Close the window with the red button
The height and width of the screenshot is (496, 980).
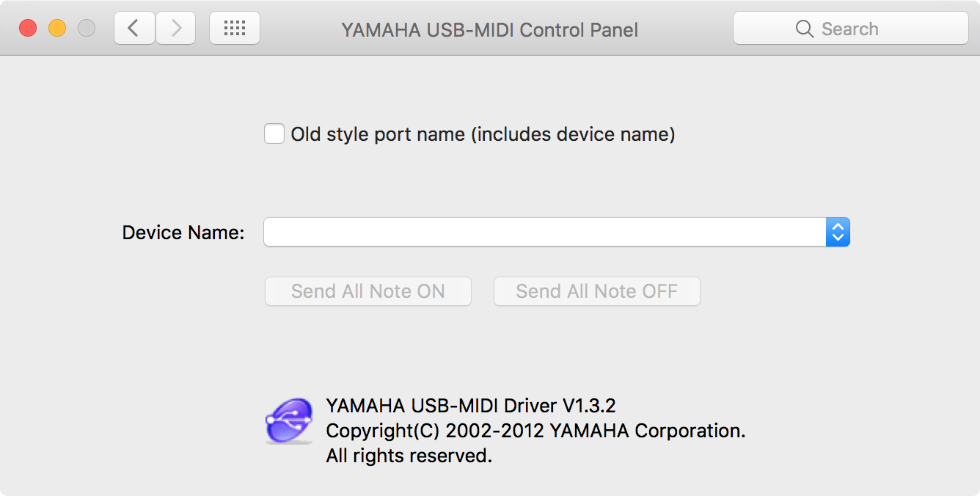click(x=28, y=29)
